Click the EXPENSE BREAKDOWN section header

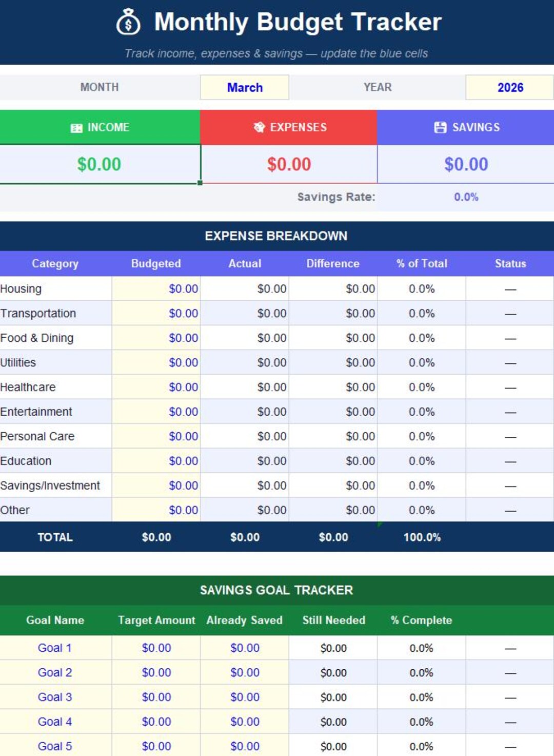[277, 236]
